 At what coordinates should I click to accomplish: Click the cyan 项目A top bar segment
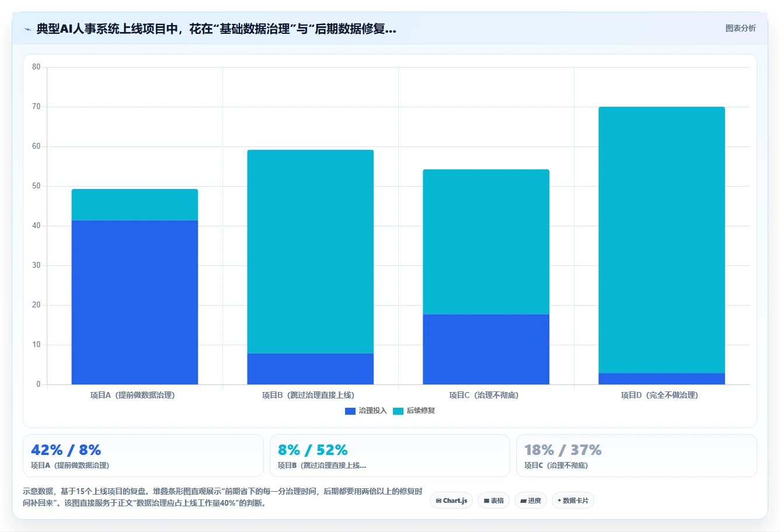pos(135,205)
